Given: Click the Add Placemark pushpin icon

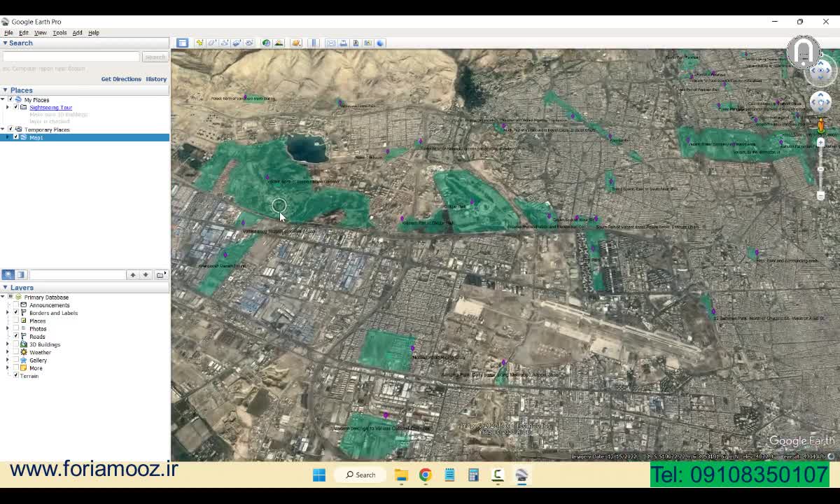Looking at the screenshot, I should click(199, 43).
